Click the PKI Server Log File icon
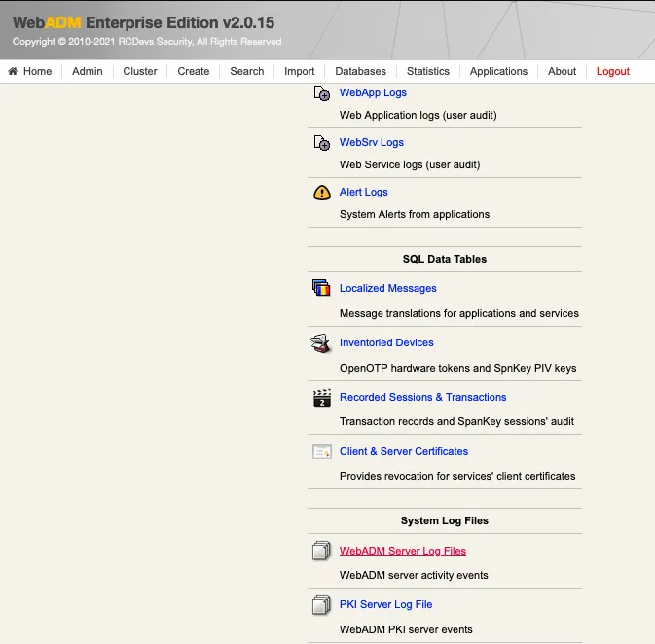This screenshot has height=644, width=655. pos(321,605)
